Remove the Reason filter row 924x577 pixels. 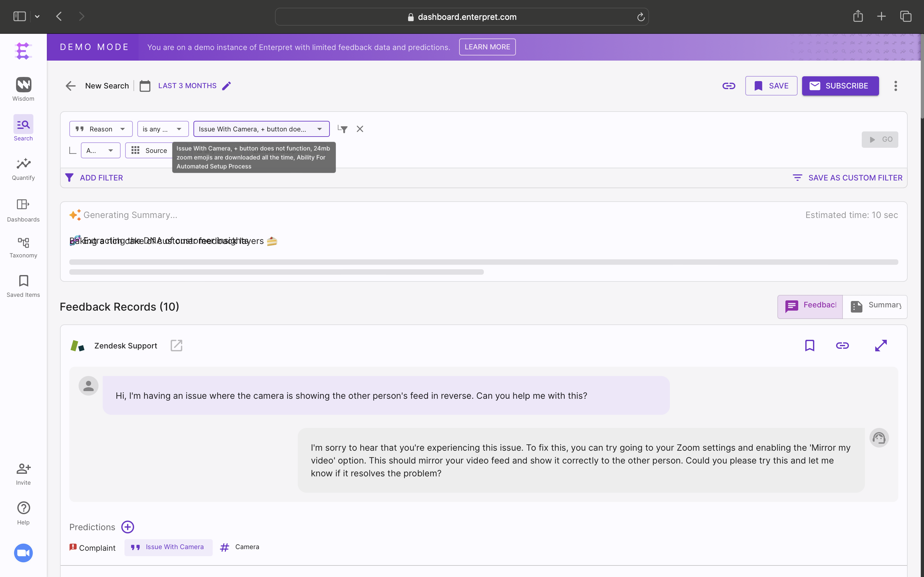tap(360, 129)
